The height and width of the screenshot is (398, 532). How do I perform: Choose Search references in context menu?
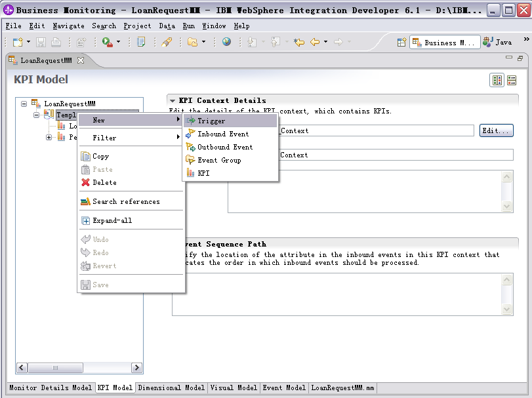(x=131, y=201)
